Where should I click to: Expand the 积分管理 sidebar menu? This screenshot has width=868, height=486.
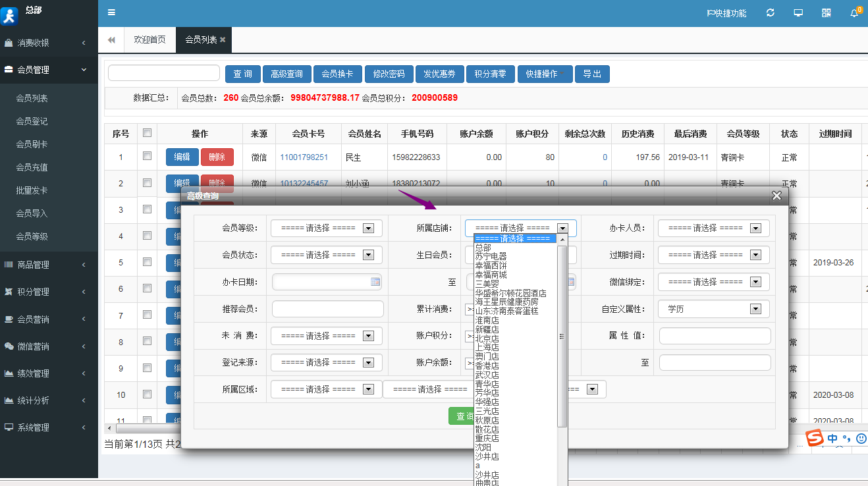pyautogui.click(x=49, y=292)
